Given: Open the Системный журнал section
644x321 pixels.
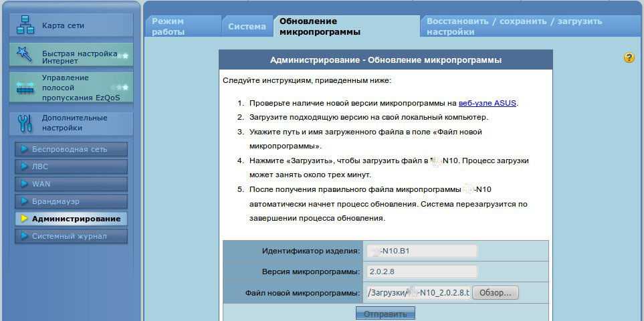Looking at the screenshot, I should (71, 236).
